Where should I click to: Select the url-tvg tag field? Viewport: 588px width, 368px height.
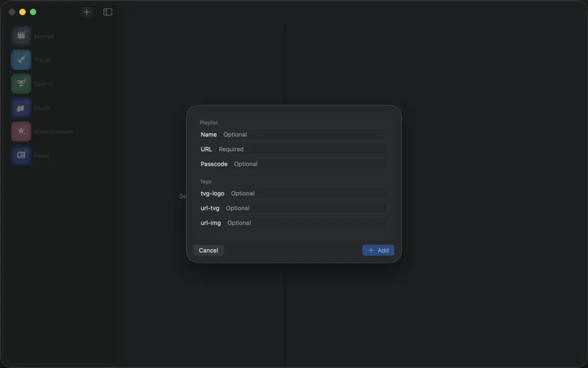[306, 208]
